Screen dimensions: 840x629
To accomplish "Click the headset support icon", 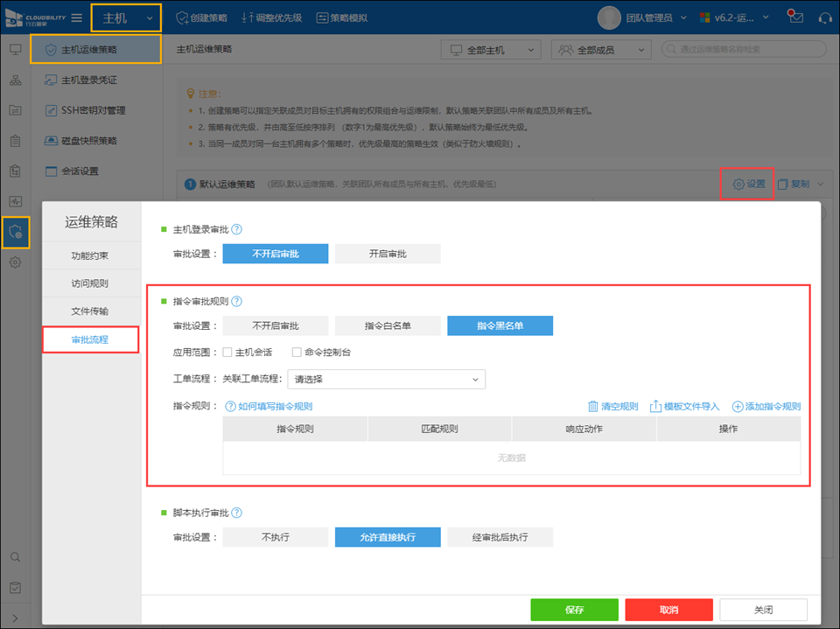I will pos(823,17).
